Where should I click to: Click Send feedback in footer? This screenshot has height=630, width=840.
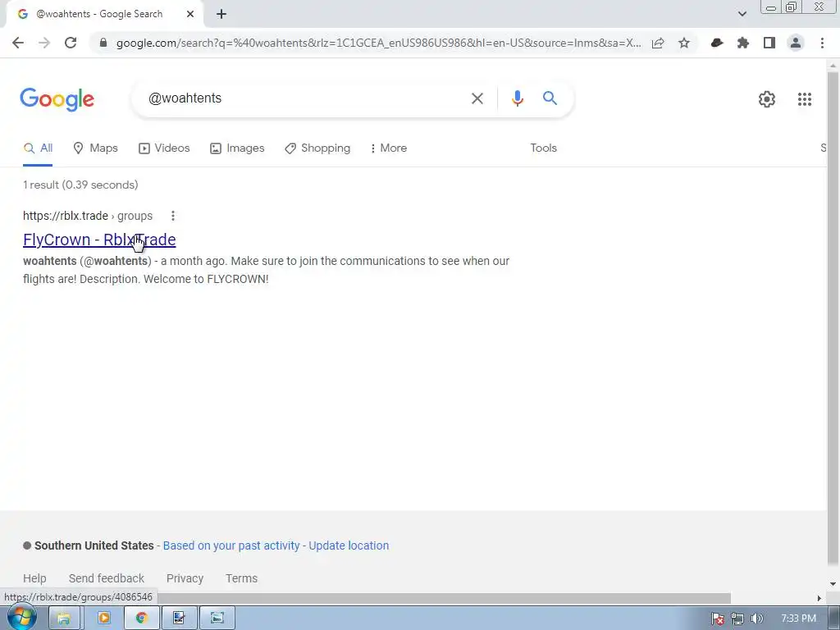click(106, 578)
